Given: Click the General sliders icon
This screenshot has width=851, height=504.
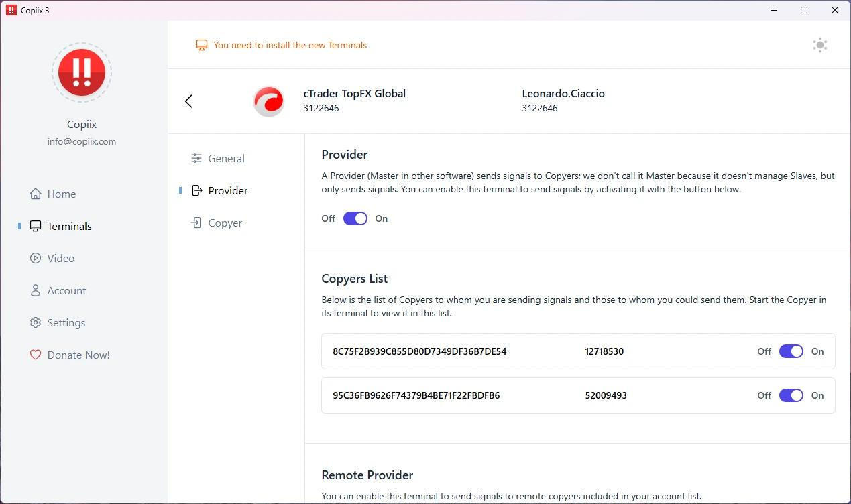Looking at the screenshot, I should click(x=196, y=158).
